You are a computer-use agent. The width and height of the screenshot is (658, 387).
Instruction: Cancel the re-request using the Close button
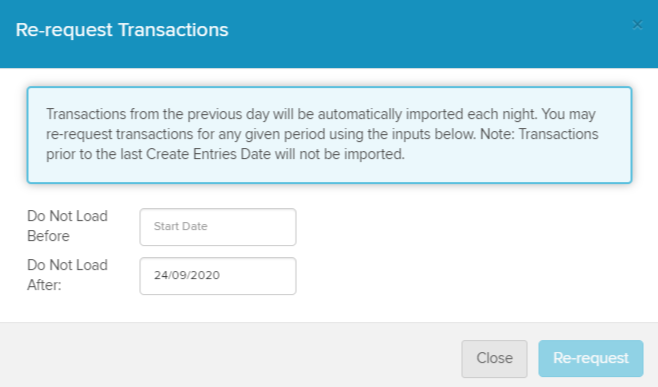pyautogui.click(x=494, y=358)
